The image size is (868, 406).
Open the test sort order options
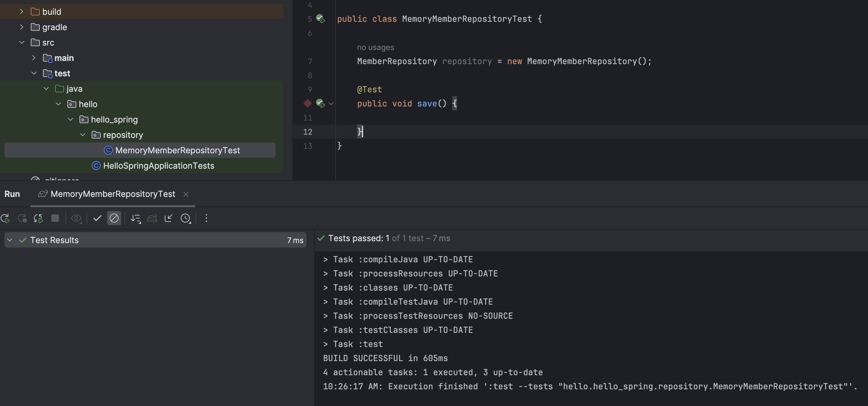coord(136,218)
